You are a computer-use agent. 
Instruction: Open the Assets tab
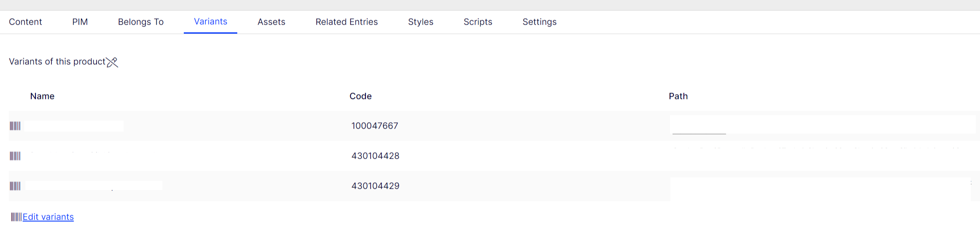coord(271,22)
